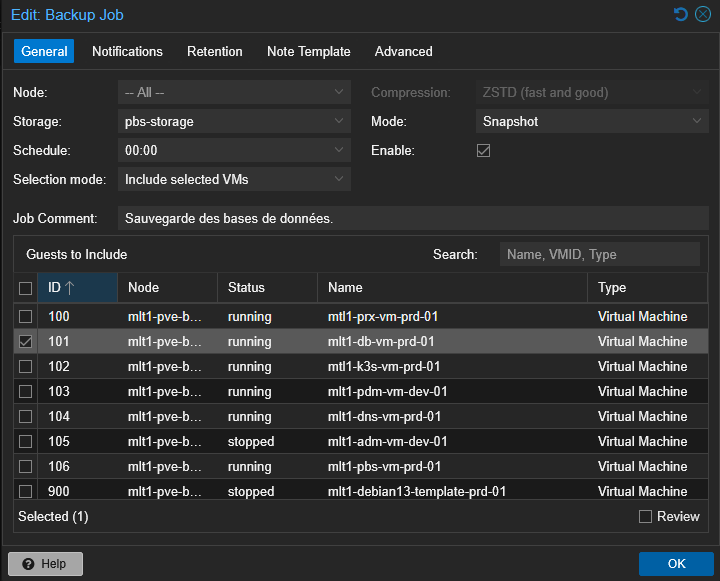Sort by the Status column header
Image resolution: width=720 pixels, height=581 pixels.
pos(267,288)
